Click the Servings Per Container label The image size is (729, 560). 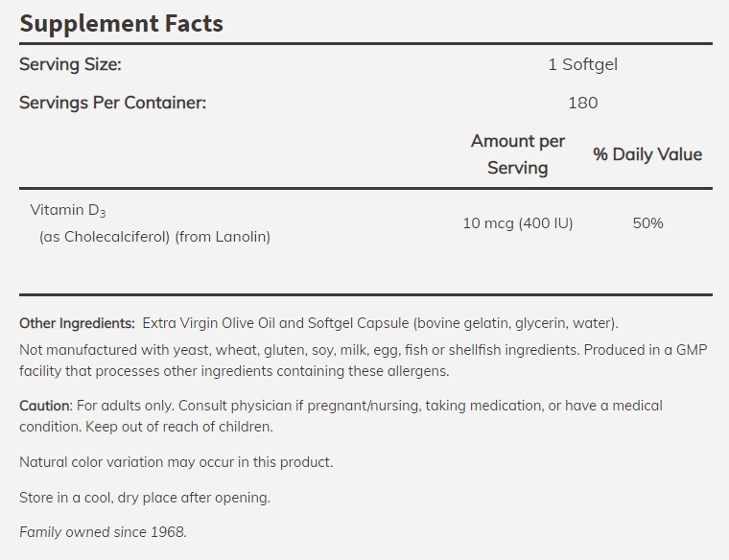tap(112, 103)
